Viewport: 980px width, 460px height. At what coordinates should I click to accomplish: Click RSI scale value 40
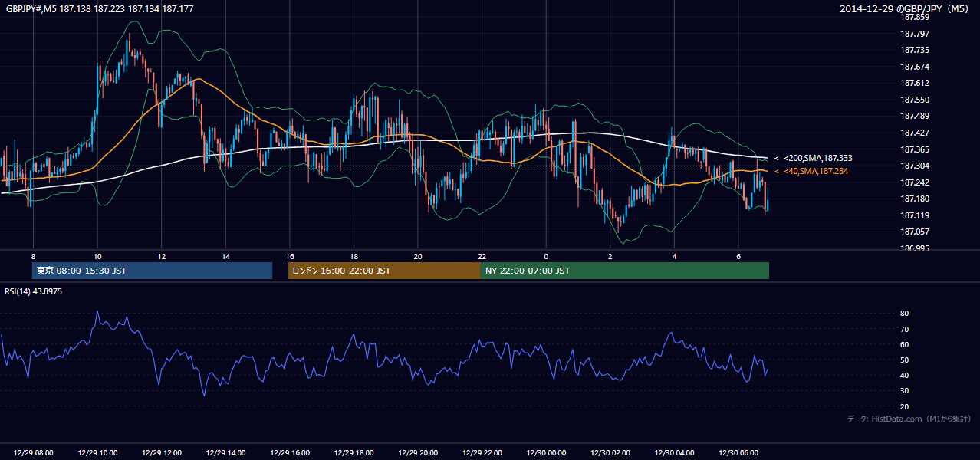click(904, 375)
